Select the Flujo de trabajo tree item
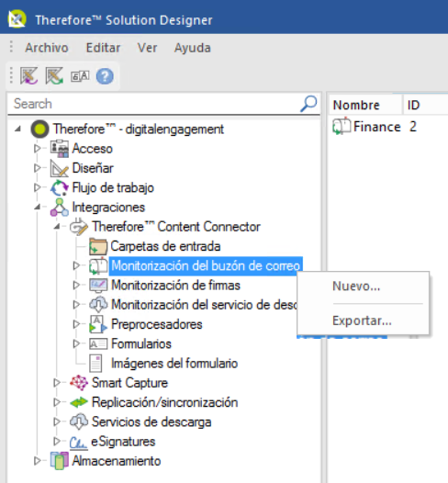448x483 pixels. 113,187
